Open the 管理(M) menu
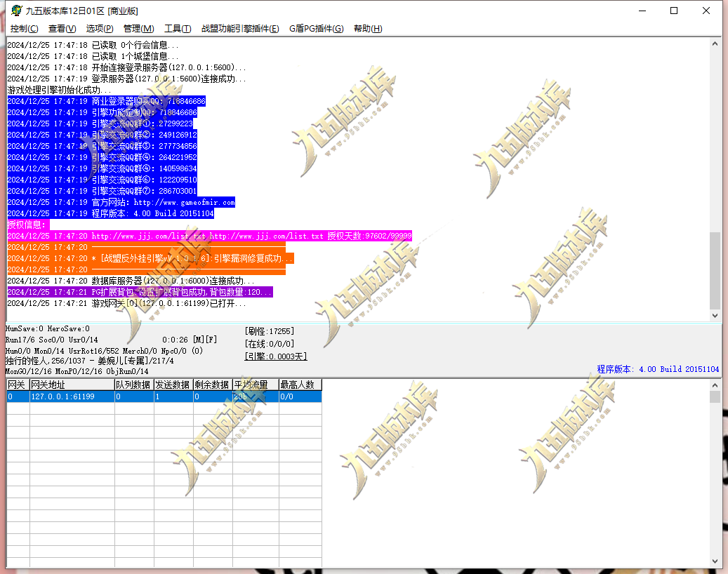The width and height of the screenshot is (728, 574). pyautogui.click(x=138, y=29)
